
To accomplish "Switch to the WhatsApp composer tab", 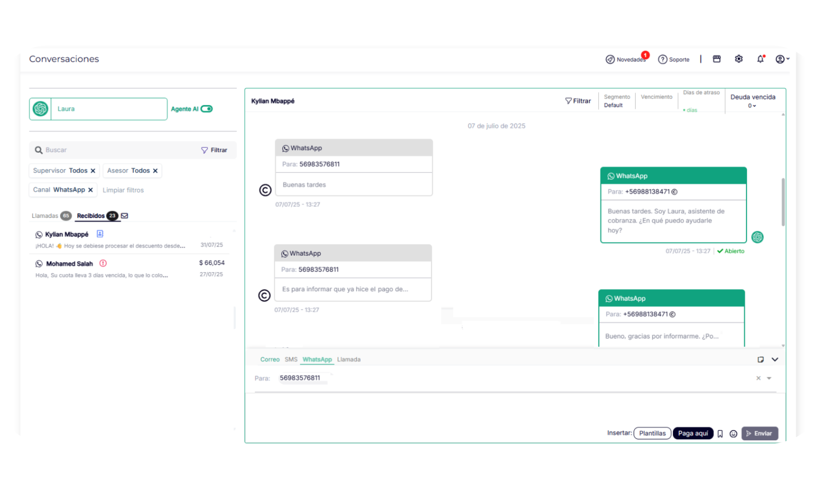I will pos(317,359).
